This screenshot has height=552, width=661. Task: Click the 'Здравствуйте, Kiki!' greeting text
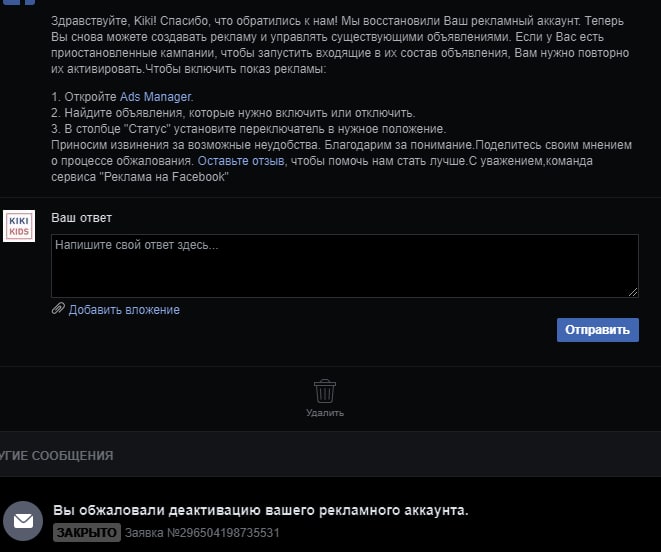104,21
